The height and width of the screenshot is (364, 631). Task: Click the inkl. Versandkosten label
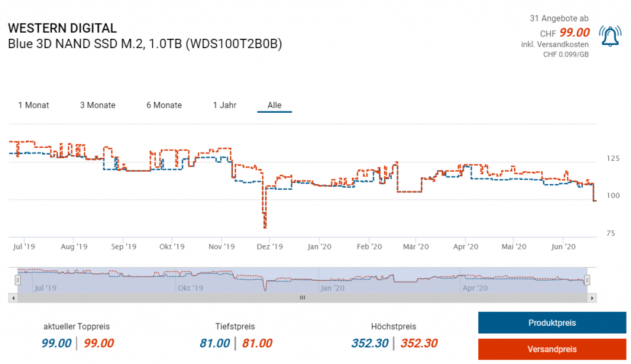555,44
